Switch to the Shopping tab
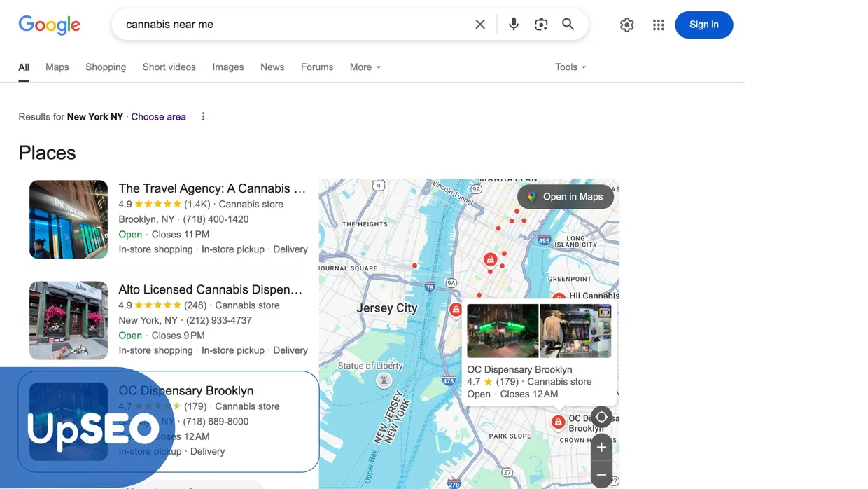This screenshot has height=489, width=868. point(106,67)
